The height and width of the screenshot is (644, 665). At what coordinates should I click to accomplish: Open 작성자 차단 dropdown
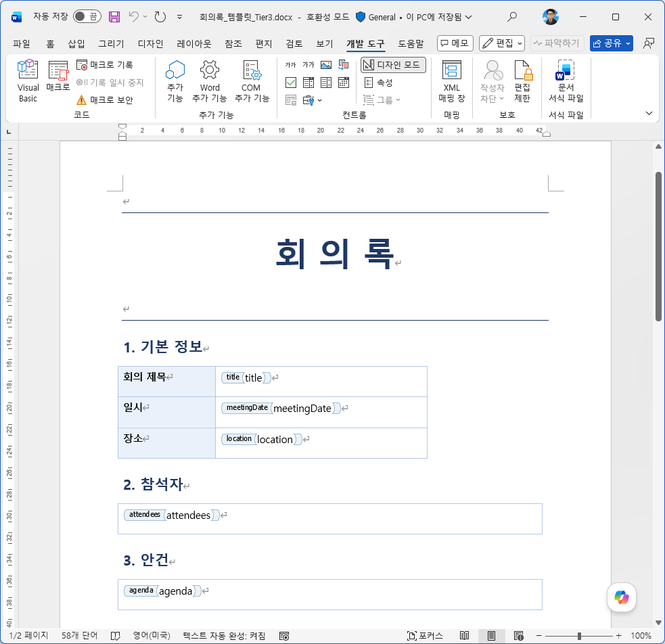[x=492, y=80]
